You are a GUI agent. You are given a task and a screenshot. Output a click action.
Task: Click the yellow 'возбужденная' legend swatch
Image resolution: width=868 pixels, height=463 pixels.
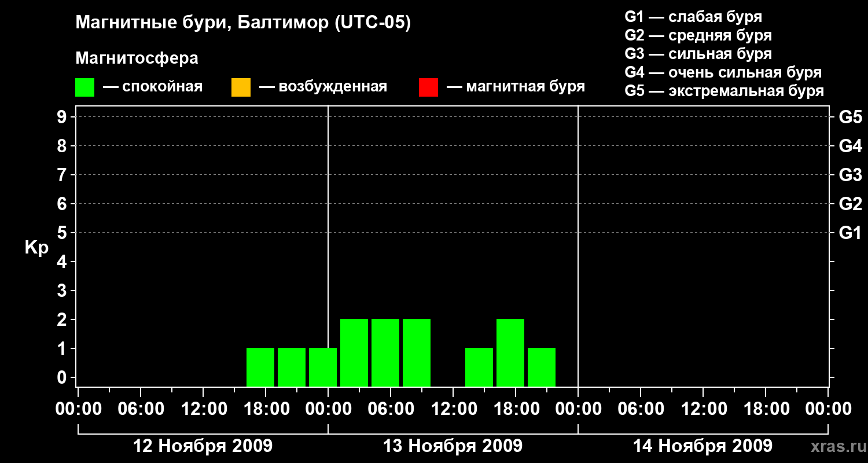pos(241,87)
